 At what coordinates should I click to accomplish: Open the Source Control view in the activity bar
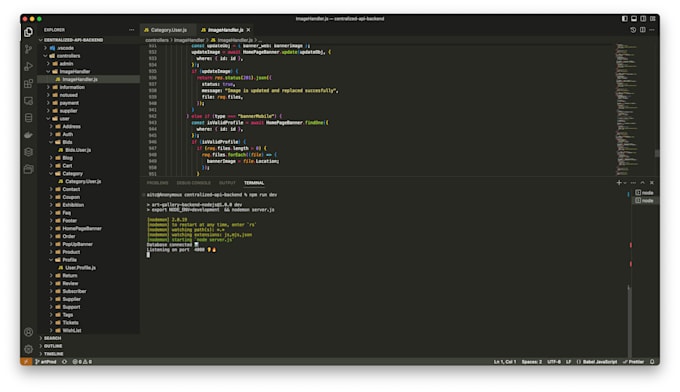[x=29, y=49]
